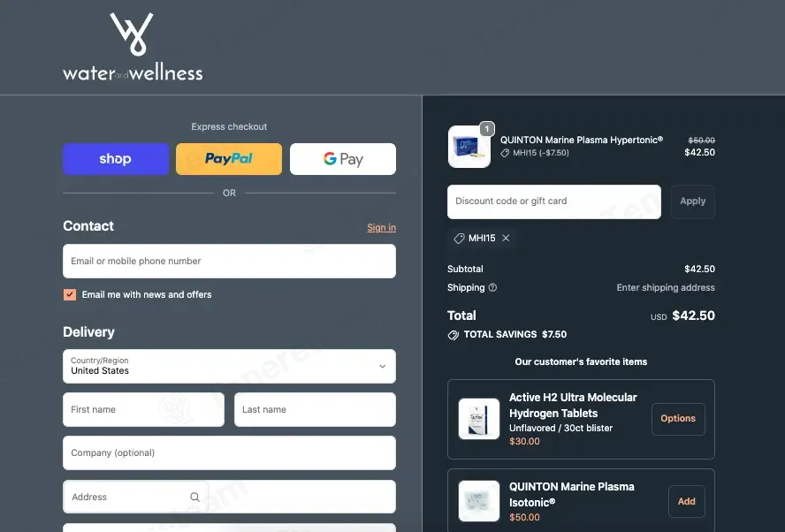Click QUINTON Hypertonic product thumbnail
This screenshot has height=532, width=785.
click(469, 147)
